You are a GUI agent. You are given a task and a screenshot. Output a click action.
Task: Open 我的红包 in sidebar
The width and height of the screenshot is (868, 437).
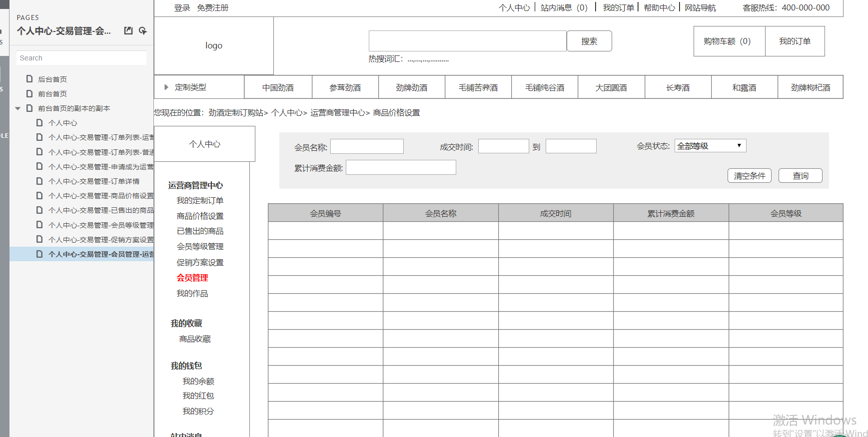point(198,396)
